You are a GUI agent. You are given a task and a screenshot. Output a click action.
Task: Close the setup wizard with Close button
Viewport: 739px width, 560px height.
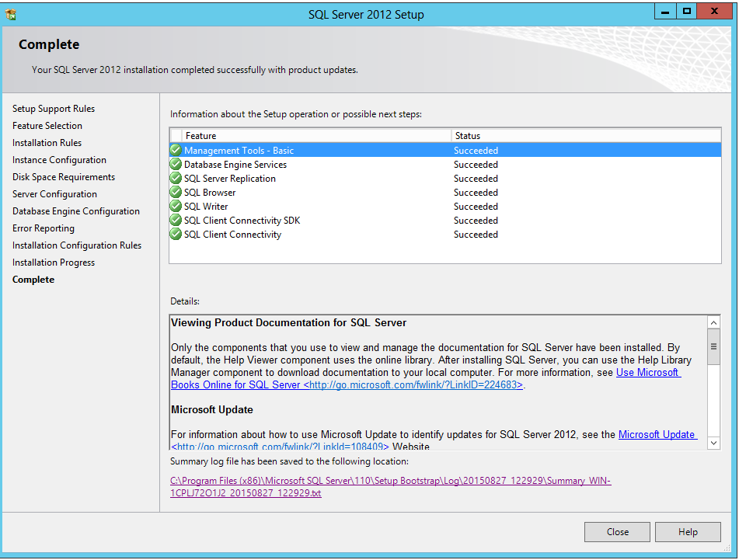[x=617, y=532]
